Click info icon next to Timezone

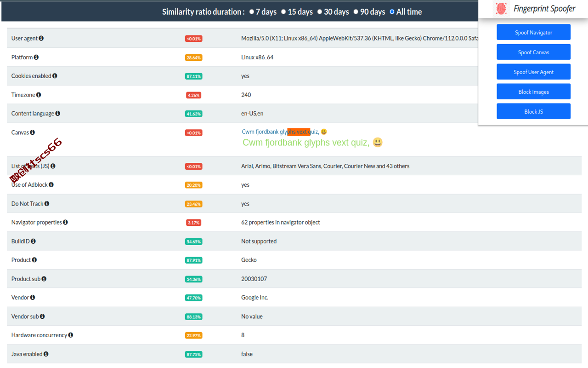(39, 95)
